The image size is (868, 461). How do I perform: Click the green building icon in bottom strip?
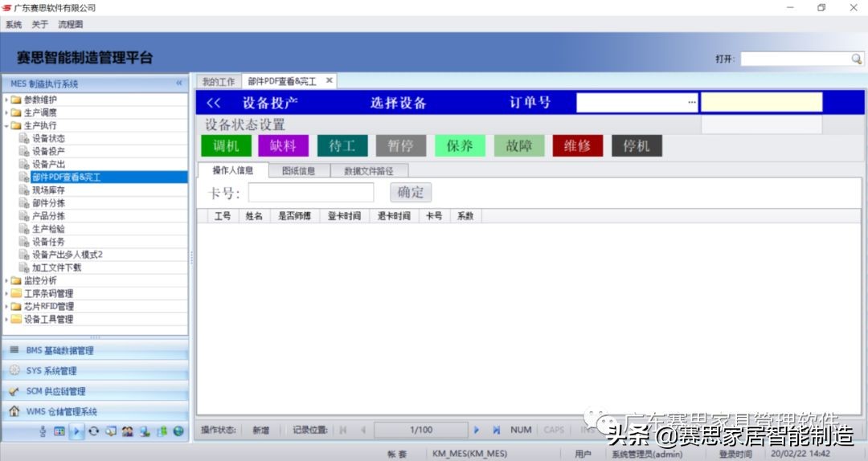(x=162, y=431)
